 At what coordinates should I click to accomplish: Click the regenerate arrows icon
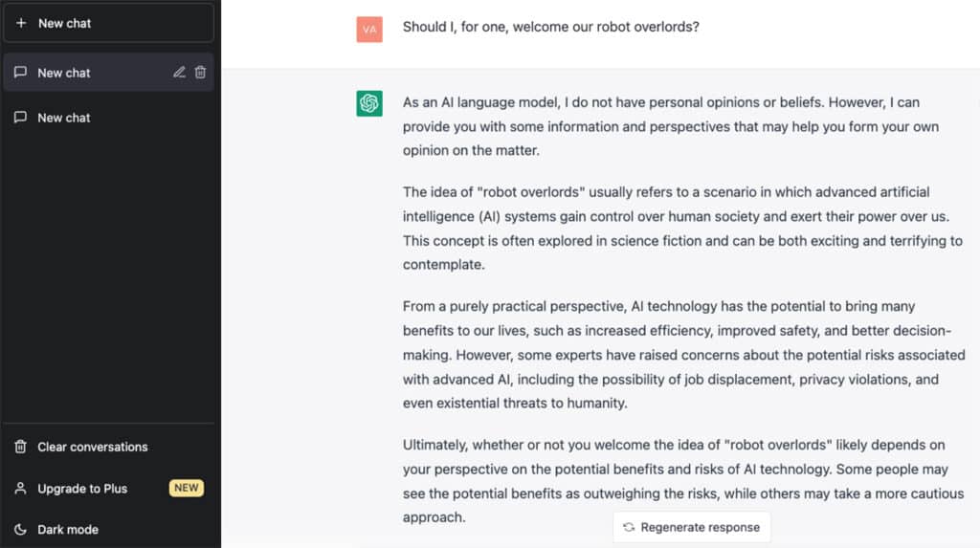coord(629,527)
